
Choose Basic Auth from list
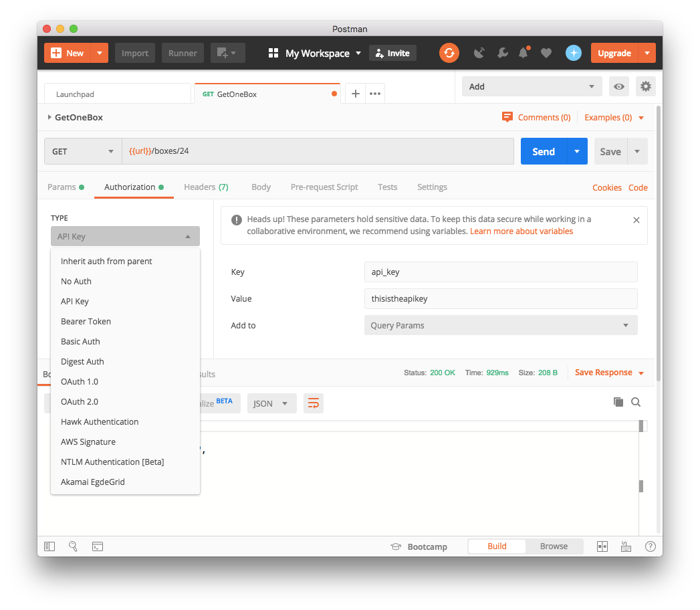click(x=125, y=341)
